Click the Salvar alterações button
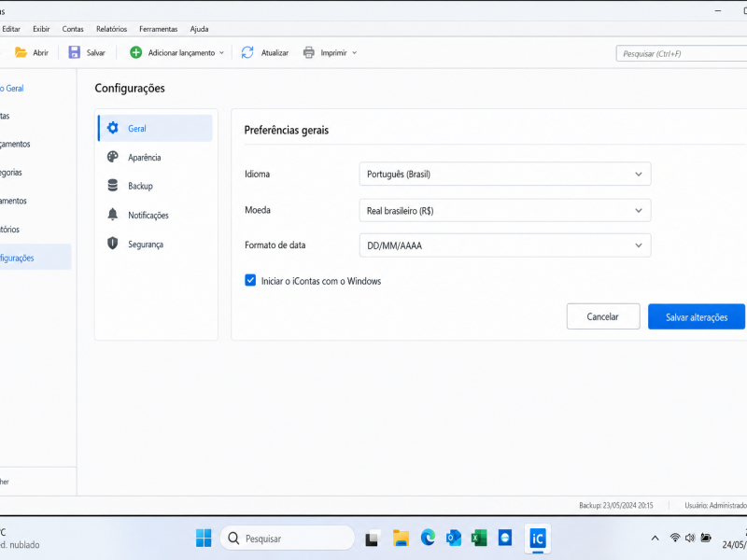The height and width of the screenshot is (560, 747). (697, 316)
